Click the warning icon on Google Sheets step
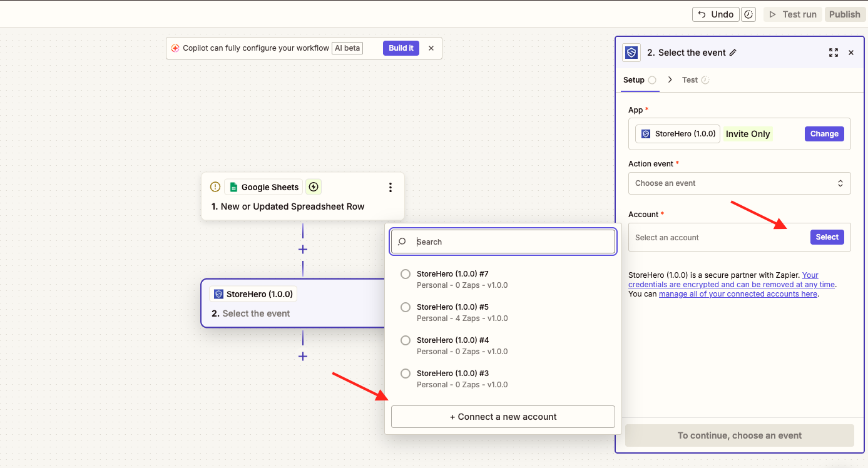The image size is (868, 468). click(x=215, y=186)
